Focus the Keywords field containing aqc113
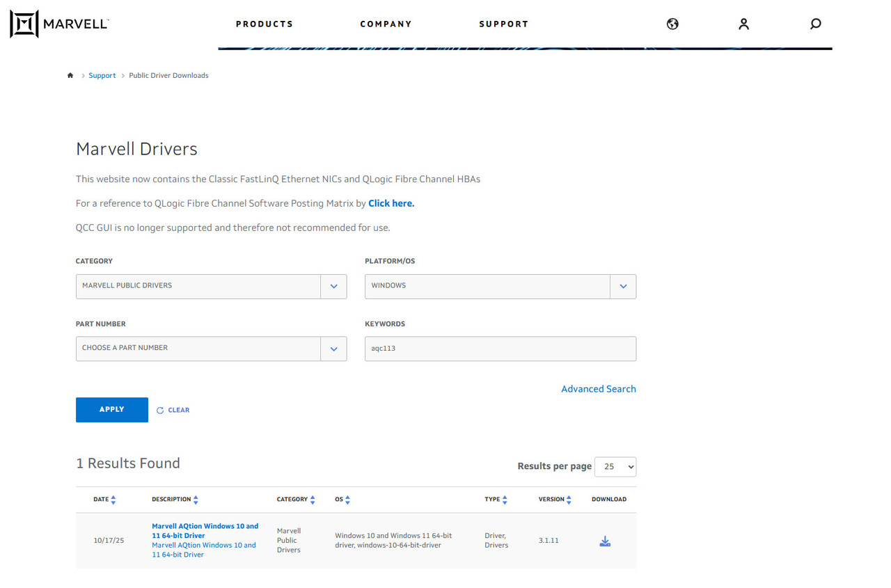The image size is (891, 588). (500, 349)
